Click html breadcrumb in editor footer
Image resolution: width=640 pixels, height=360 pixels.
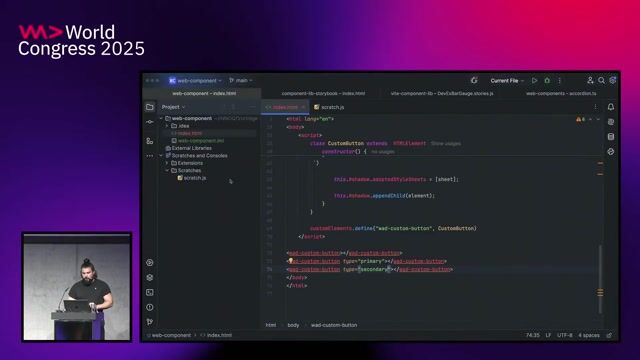(x=271, y=325)
